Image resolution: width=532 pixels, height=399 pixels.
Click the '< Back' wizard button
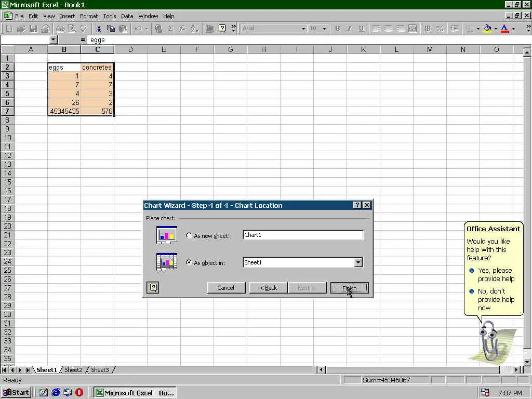269,288
